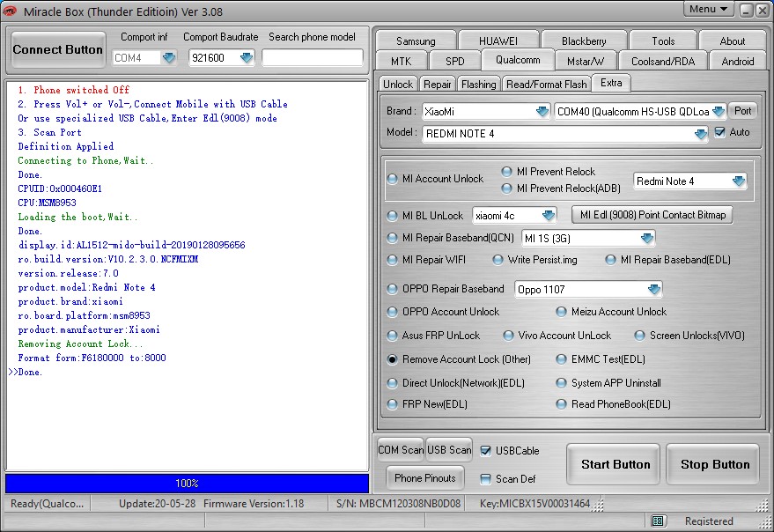Open the Tools tab

(x=663, y=41)
